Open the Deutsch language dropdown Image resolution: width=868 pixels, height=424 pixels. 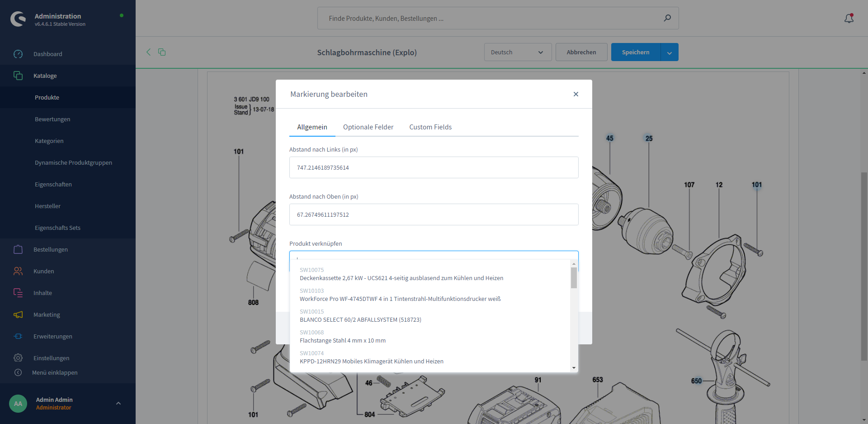(517, 52)
